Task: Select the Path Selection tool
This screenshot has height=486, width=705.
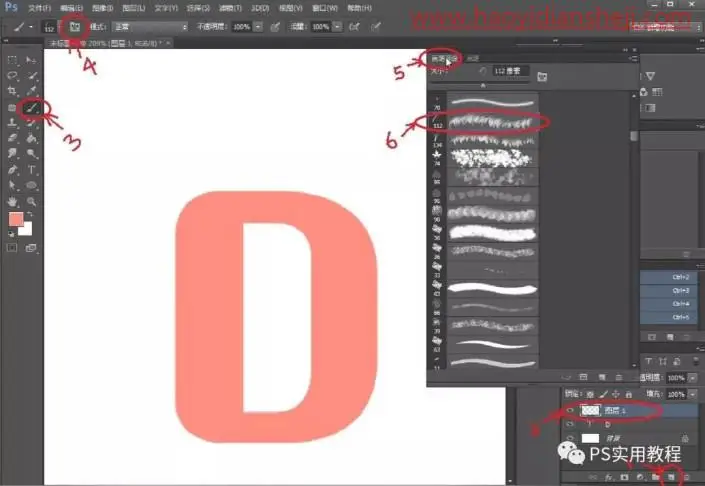Action: (12, 185)
